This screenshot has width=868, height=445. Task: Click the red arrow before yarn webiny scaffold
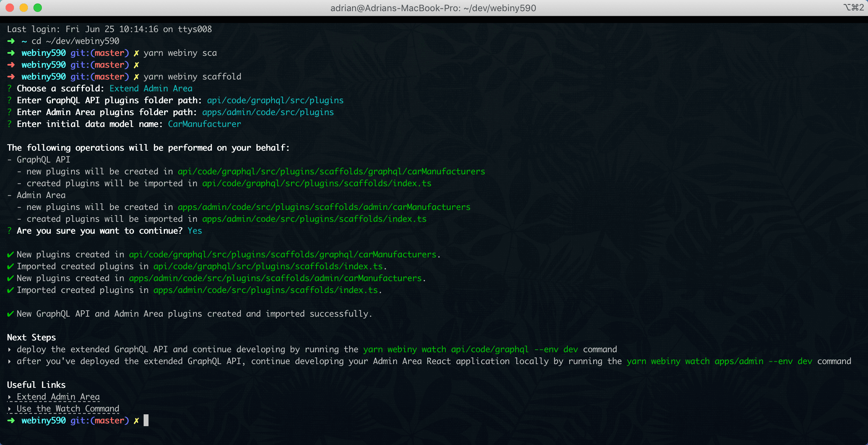coord(11,77)
